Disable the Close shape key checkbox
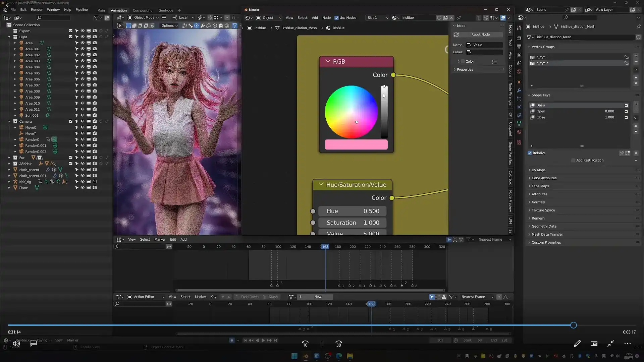This screenshot has height=362, width=644. point(626,117)
